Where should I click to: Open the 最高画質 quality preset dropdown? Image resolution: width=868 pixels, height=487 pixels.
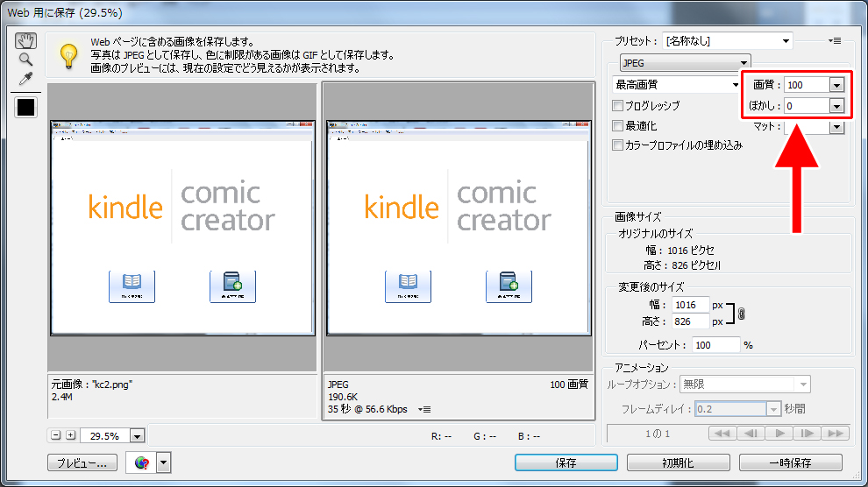click(x=677, y=85)
